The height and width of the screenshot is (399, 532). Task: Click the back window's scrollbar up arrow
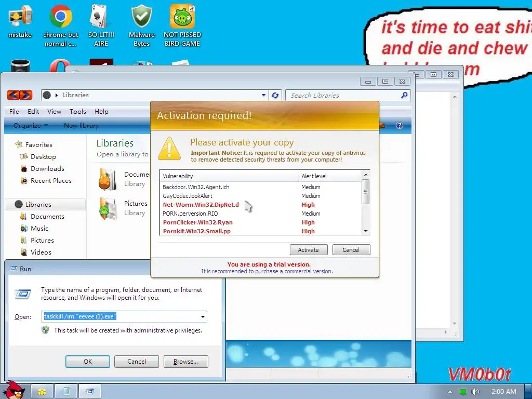(455, 97)
